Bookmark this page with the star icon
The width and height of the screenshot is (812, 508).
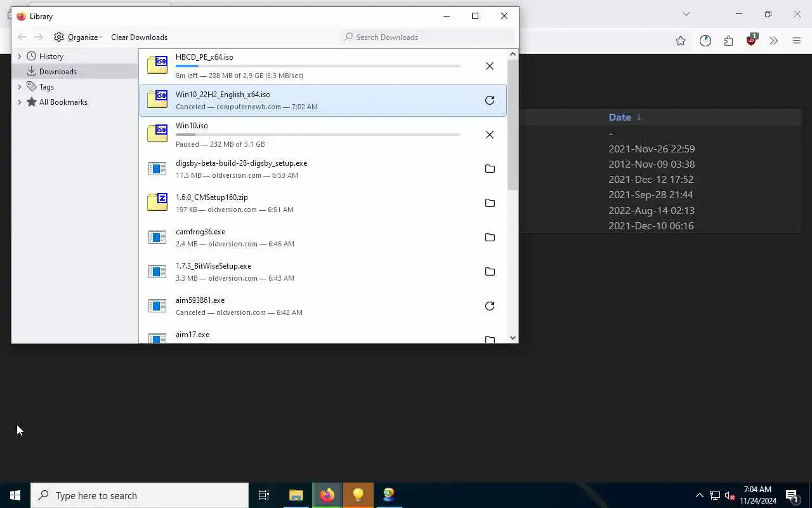coord(681,41)
